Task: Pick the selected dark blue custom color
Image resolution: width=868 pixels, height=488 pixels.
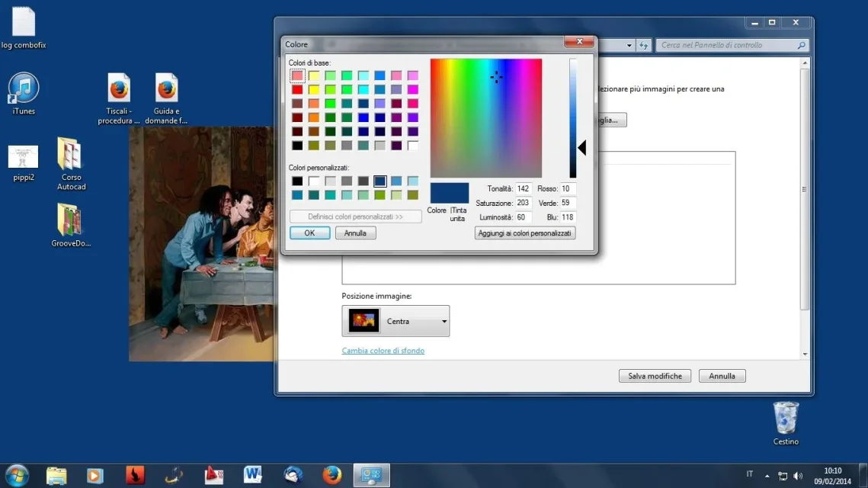Action: pyautogui.click(x=380, y=181)
